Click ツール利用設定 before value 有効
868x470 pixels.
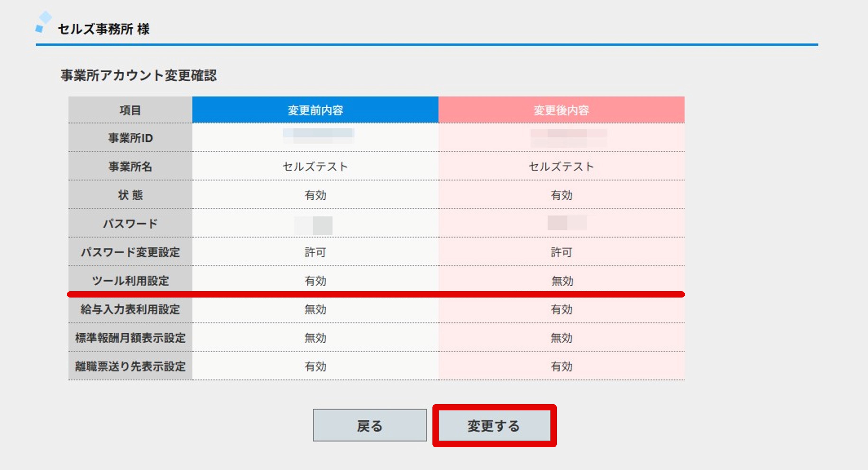315,280
